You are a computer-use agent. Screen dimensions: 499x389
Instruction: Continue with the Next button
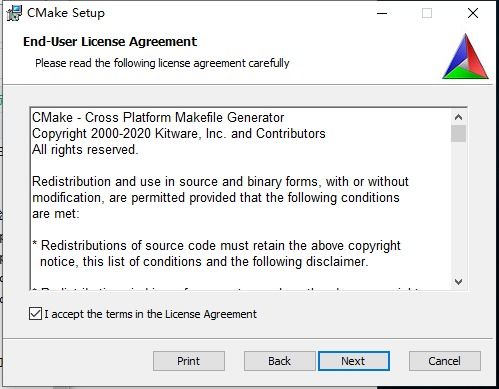pyautogui.click(x=354, y=361)
